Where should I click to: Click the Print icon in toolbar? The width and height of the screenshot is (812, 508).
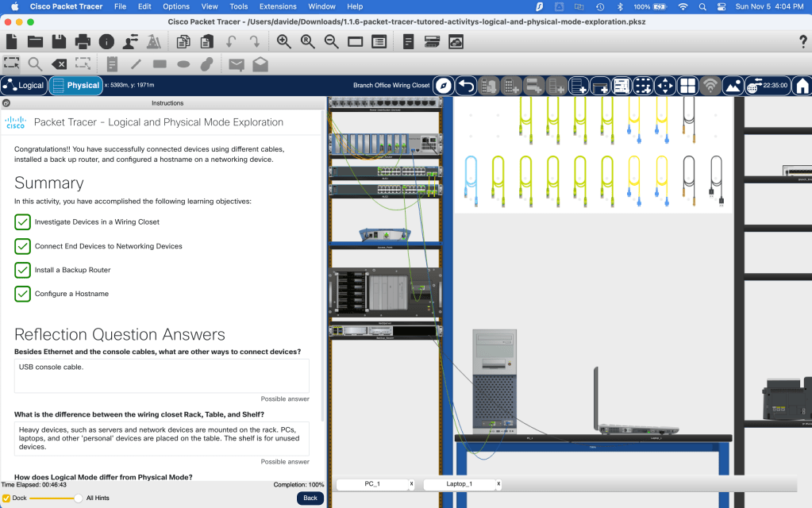pyautogui.click(x=83, y=41)
